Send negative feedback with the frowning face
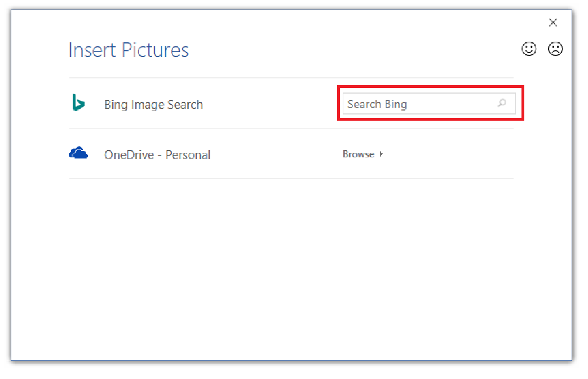This screenshot has width=588, height=379. pyautogui.click(x=555, y=49)
